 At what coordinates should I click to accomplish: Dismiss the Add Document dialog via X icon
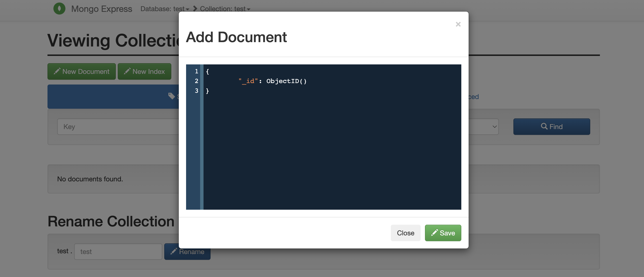click(x=458, y=24)
